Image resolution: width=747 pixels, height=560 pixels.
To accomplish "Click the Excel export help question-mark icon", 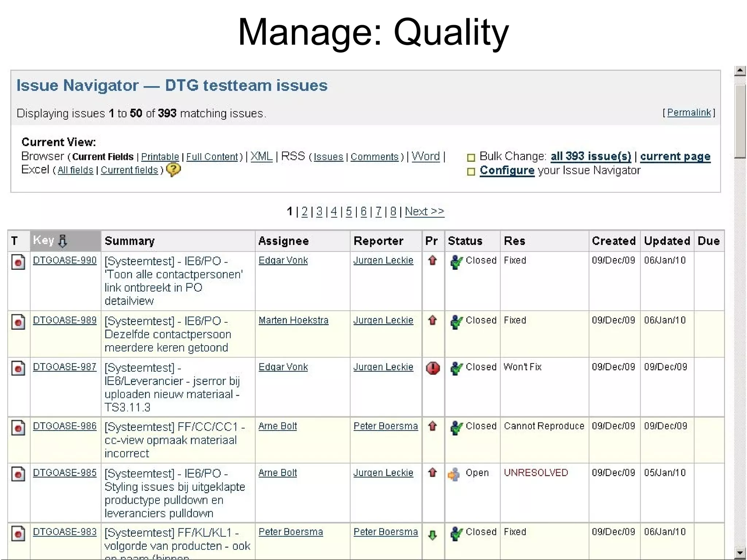I will (173, 170).
